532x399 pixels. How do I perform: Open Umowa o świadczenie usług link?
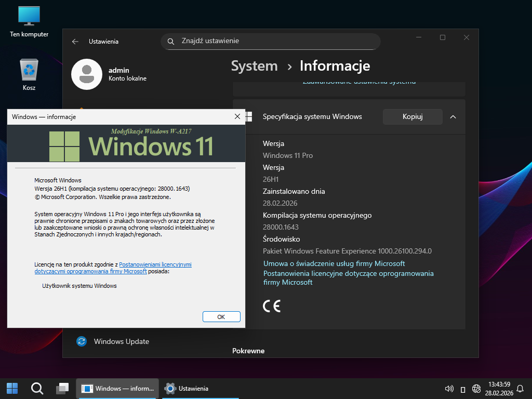click(334, 263)
